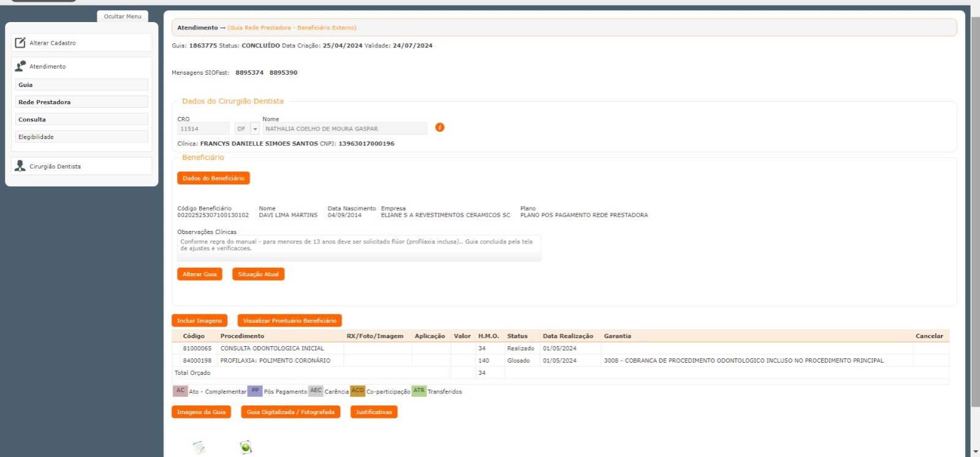The image size is (980, 457).
Task: Click the green ATR Transferidos swatch
Action: 419,391
